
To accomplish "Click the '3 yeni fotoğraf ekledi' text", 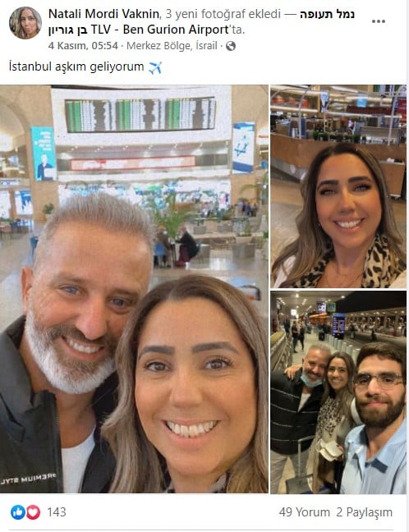I will [223, 14].
